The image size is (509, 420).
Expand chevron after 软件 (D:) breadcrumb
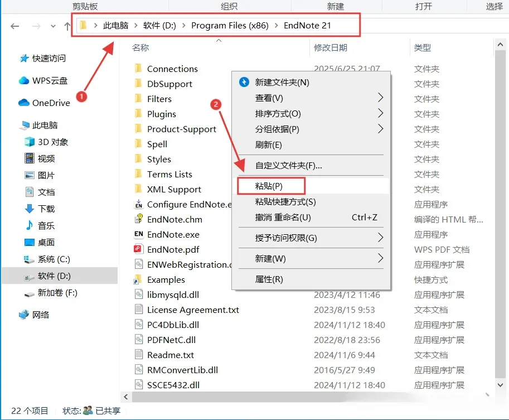click(x=184, y=25)
